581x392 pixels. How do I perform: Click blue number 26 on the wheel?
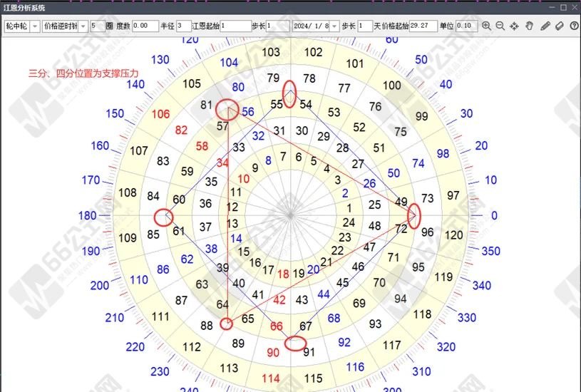click(369, 183)
